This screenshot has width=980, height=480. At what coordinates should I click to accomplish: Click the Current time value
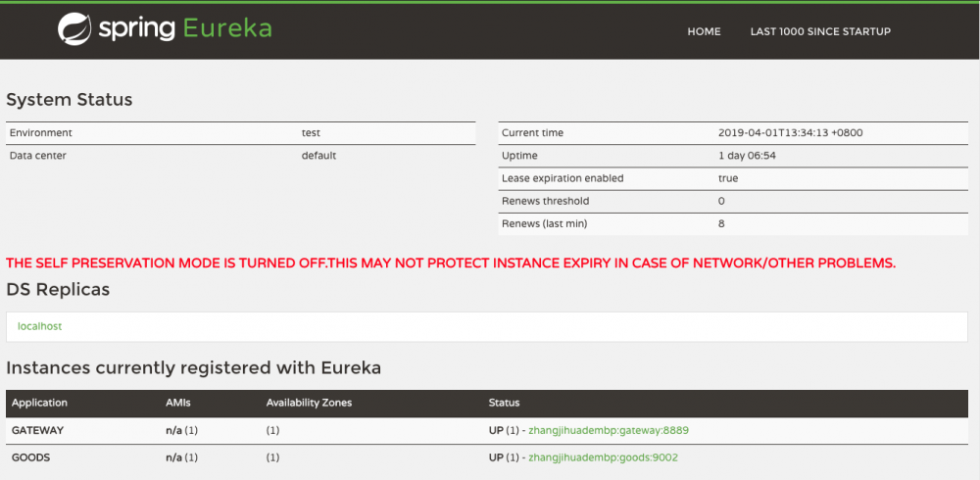click(790, 133)
